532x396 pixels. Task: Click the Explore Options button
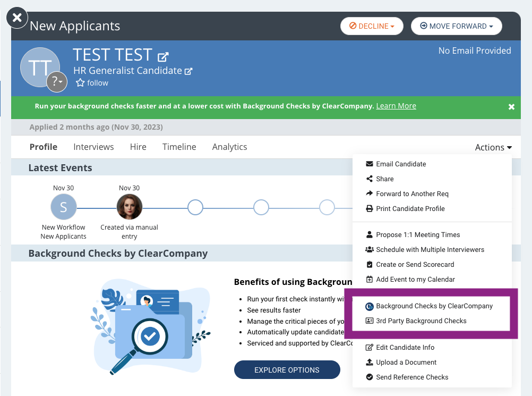coord(287,370)
